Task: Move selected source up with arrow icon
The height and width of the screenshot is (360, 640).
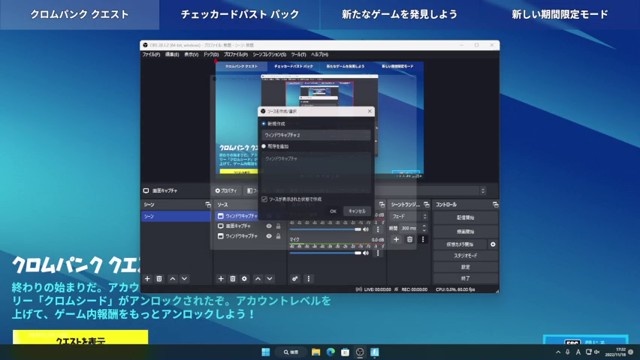Action: (x=258, y=279)
